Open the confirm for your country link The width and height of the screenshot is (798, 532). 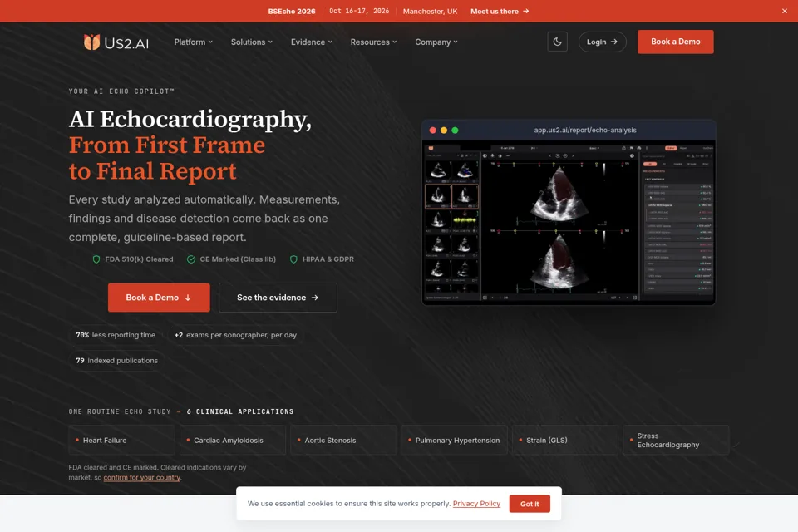(141, 477)
